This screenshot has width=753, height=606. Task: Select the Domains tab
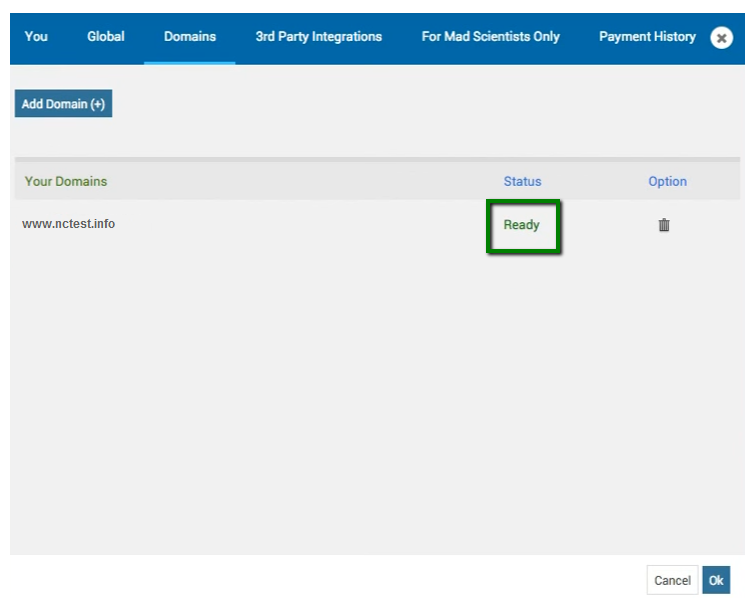(x=190, y=36)
